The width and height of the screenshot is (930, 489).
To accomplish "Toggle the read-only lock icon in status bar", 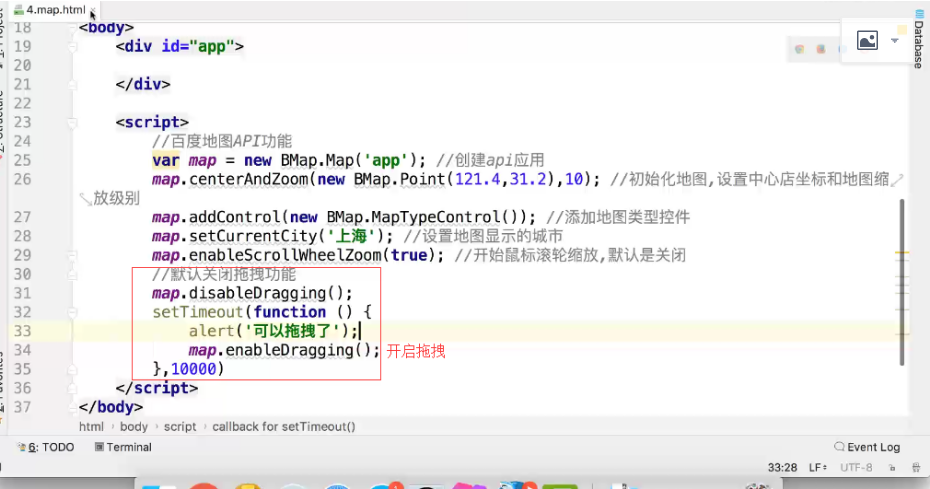I will tap(892, 468).
